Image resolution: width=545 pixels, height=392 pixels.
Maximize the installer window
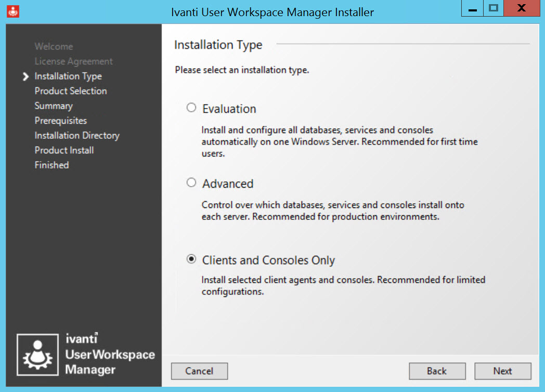pyautogui.click(x=493, y=9)
